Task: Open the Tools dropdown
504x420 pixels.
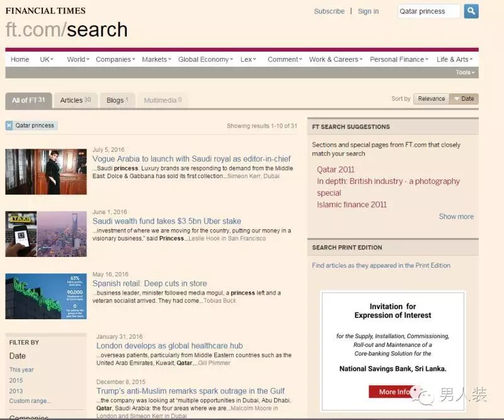Action: pyautogui.click(x=465, y=72)
